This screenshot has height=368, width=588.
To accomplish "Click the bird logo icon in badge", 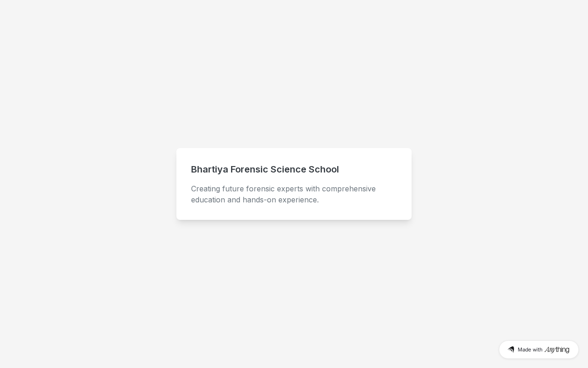I will (x=511, y=350).
